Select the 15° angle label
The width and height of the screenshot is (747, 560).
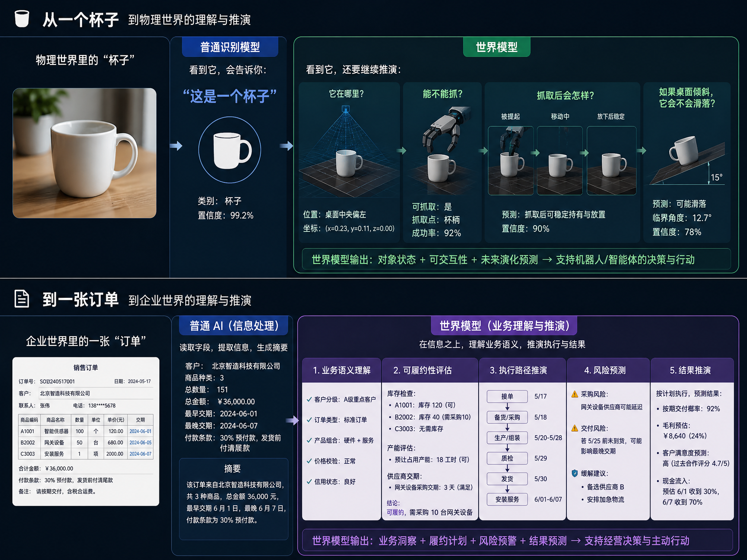(716, 178)
